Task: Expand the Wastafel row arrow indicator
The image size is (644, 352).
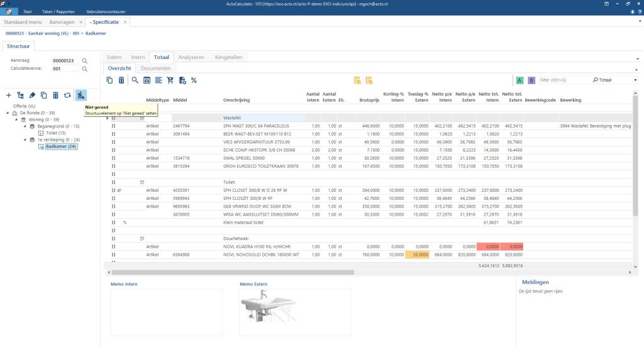Action: click(x=107, y=118)
